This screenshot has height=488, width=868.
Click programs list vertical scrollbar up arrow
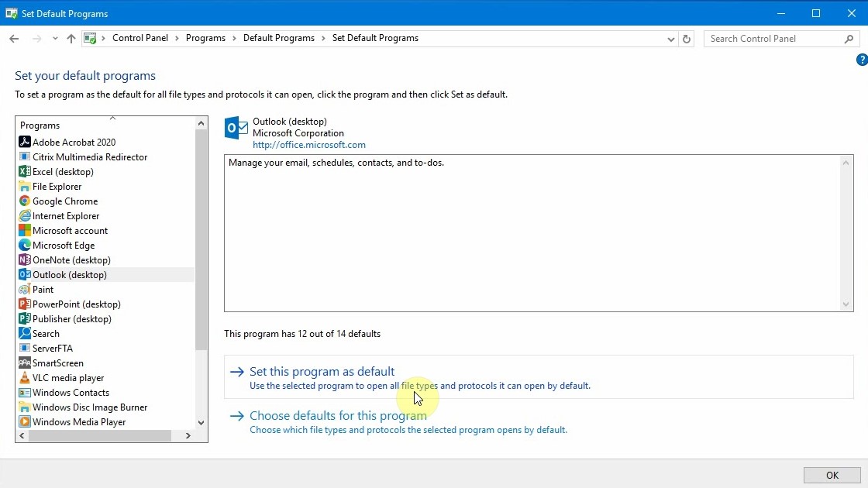[x=201, y=123]
